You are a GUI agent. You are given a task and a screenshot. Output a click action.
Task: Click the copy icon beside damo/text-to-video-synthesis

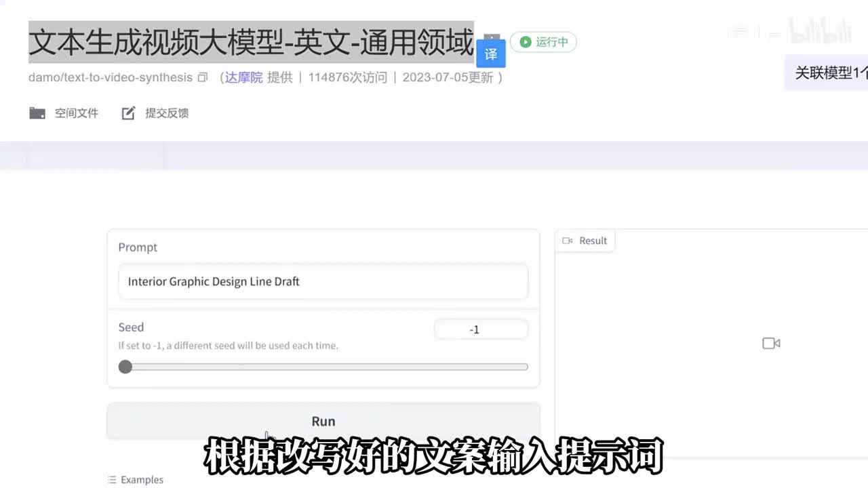[202, 78]
